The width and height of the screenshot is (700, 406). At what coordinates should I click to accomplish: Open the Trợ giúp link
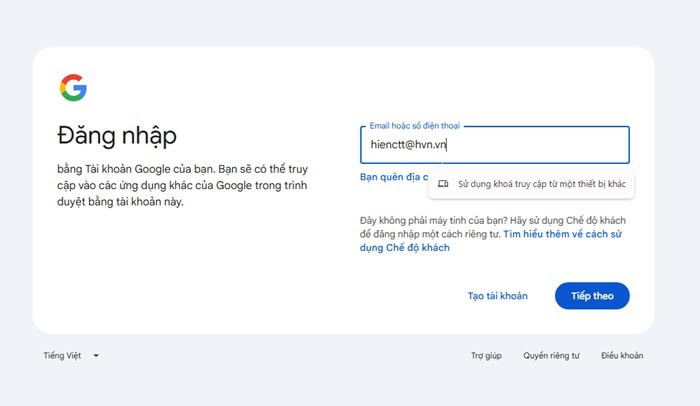pyautogui.click(x=486, y=356)
